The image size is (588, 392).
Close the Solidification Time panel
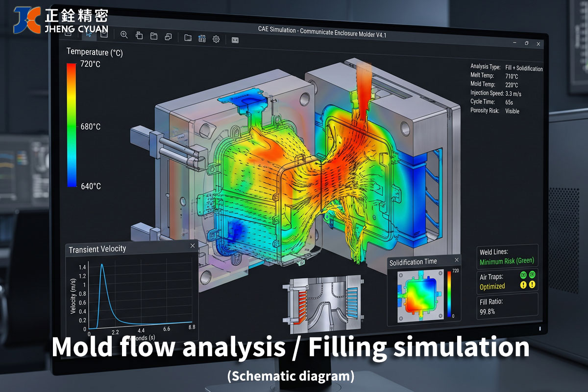[x=457, y=260]
